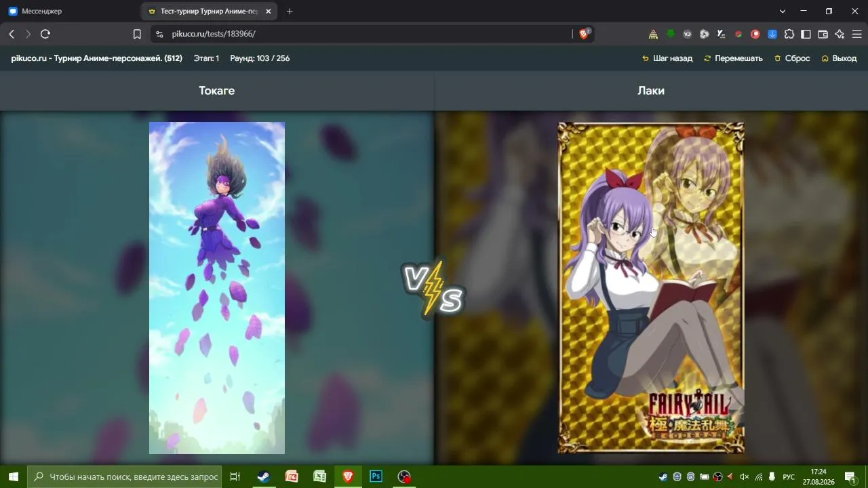Toggle the browser sidebar panel
The height and width of the screenshot is (488, 868).
click(x=806, y=34)
